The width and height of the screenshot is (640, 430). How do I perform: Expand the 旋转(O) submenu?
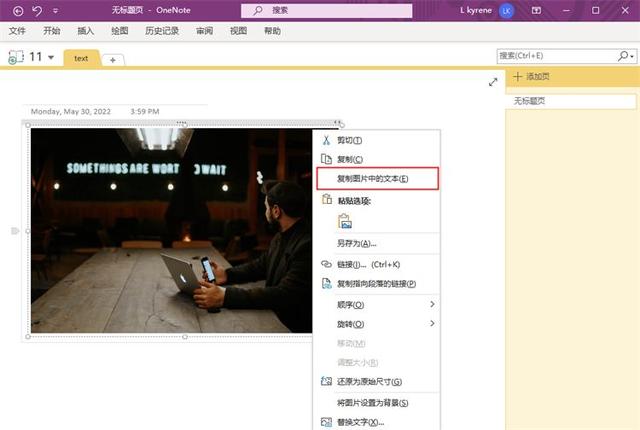[x=378, y=324]
